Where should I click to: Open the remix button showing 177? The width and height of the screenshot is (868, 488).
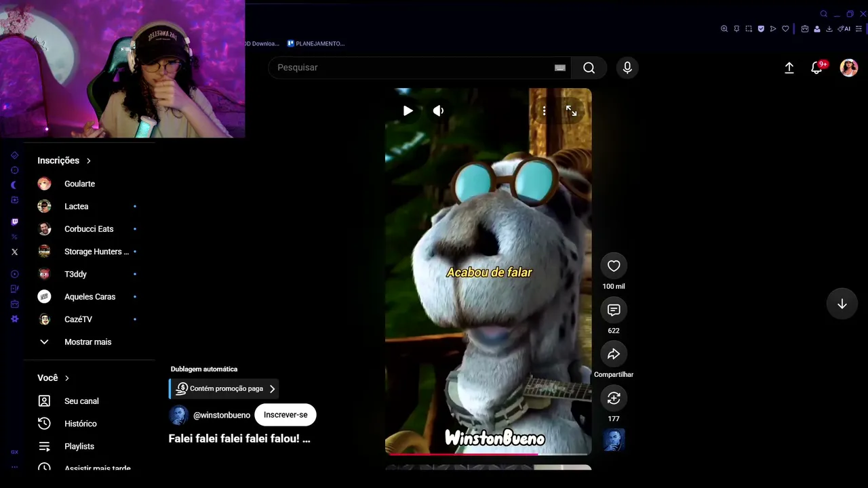tap(614, 399)
